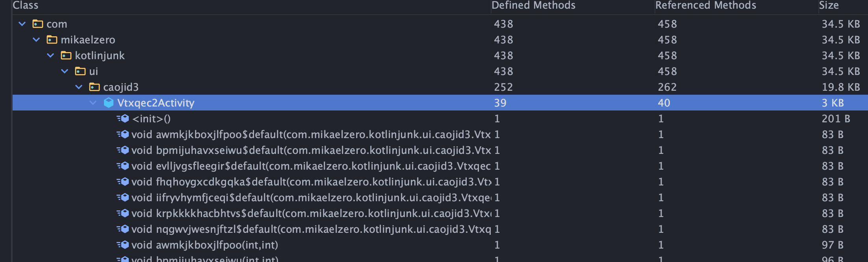Image resolution: width=868 pixels, height=262 pixels.
Task: Click the Referenced Methods column header
Action: point(705,5)
